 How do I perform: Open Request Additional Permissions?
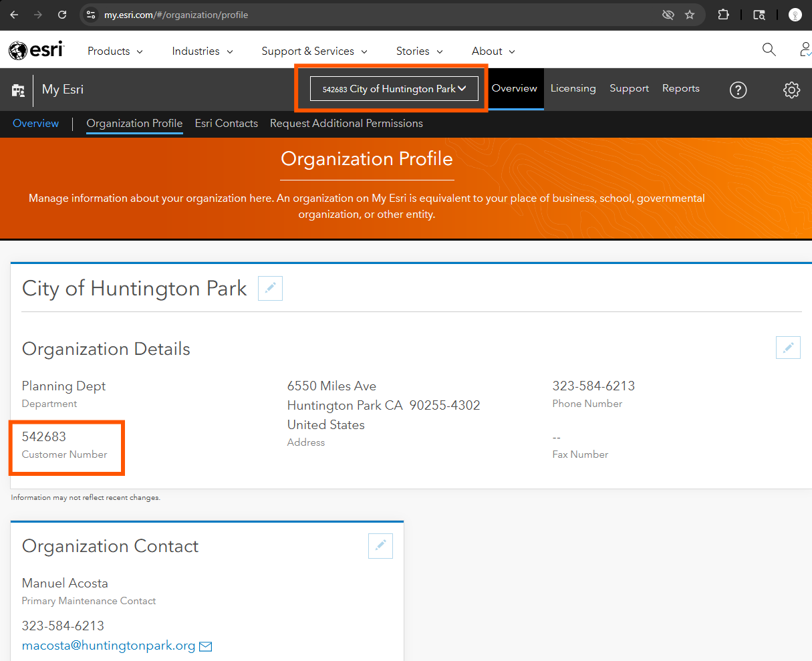(346, 123)
